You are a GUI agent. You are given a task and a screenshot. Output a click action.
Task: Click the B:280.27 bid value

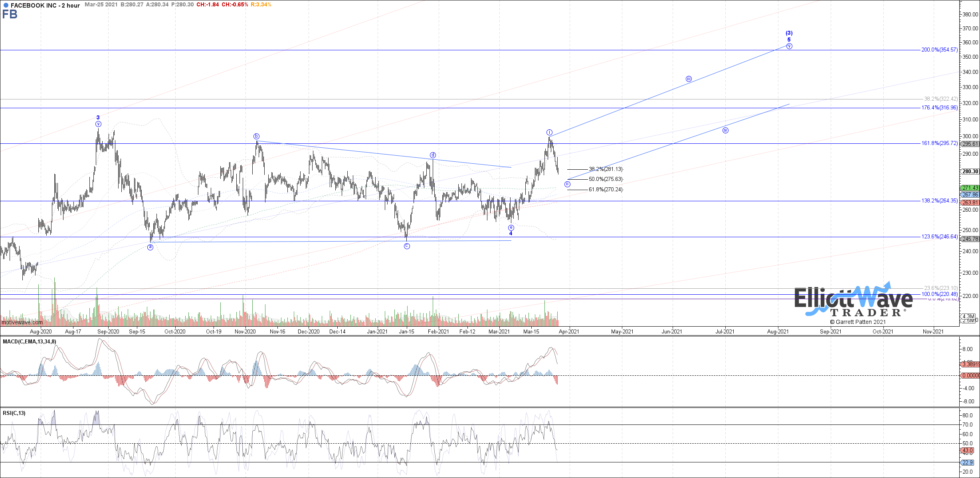pos(132,5)
